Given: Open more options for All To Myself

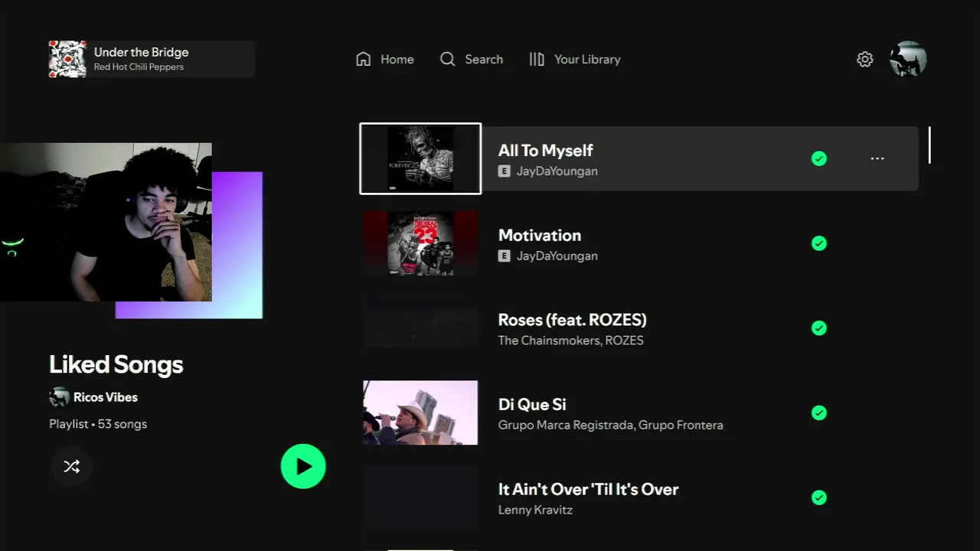Looking at the screenshot, I should point(877,158).
